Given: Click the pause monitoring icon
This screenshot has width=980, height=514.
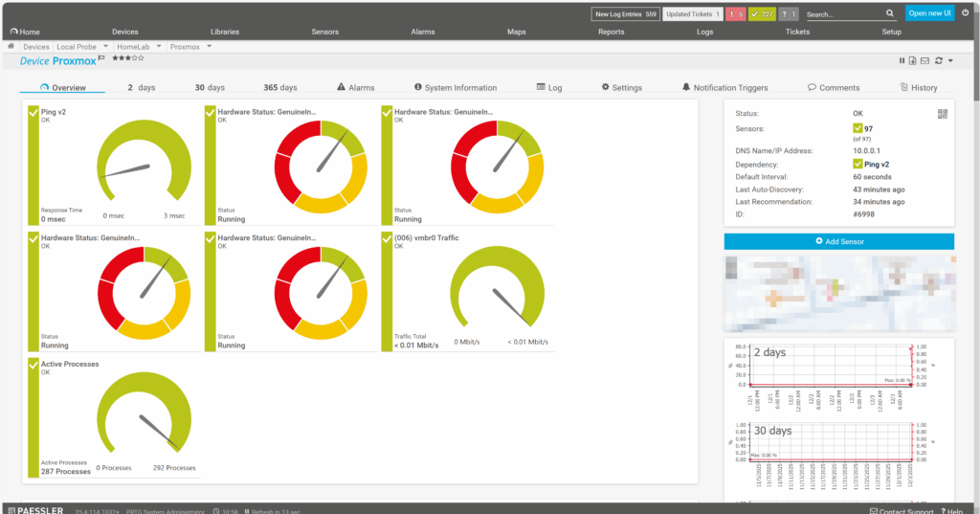Looking at the screenshot, I should [x=902, y=61].
